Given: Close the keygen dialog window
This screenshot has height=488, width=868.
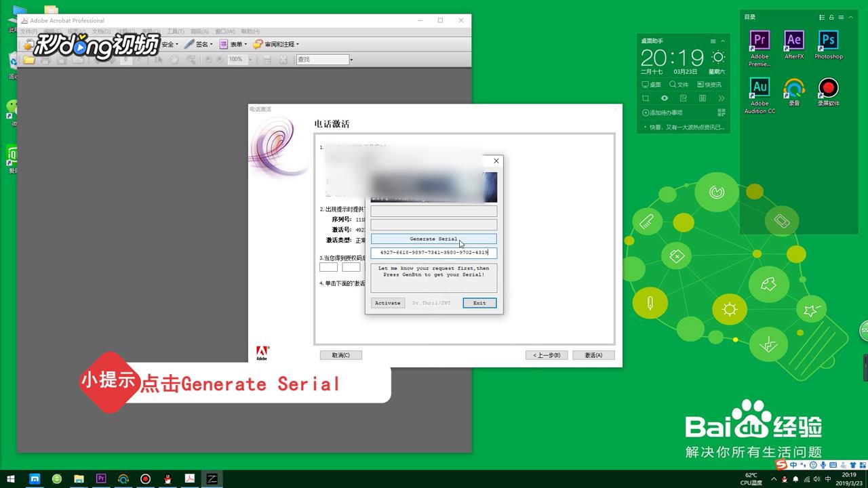Looking at the screenshot, I should (x=496, y=161).
